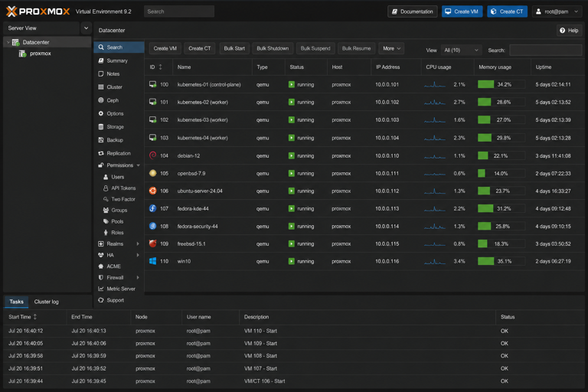Click the Storage database icon
The height and width of the screenshot is (392, 588).
point(101,127)
